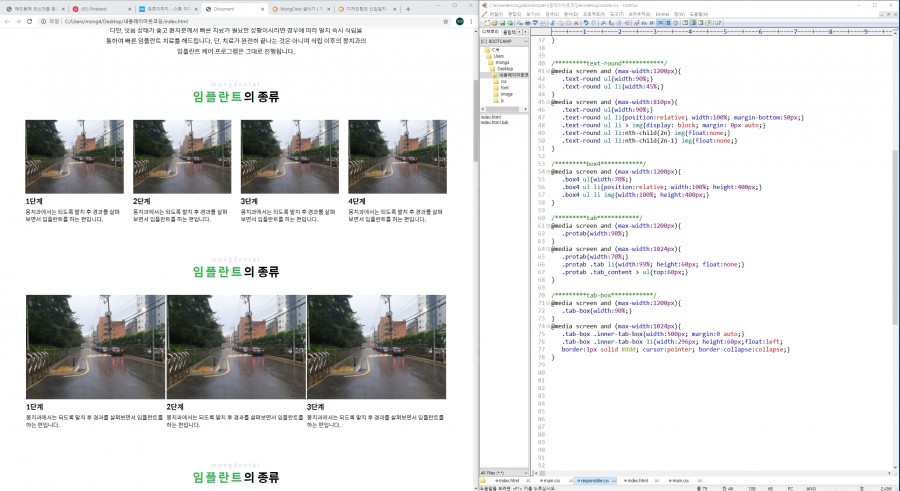Image resolution: width=900 pixels, height=491 pixels.
Task: Open the css folder in directory tree
Action: (504, 81)
